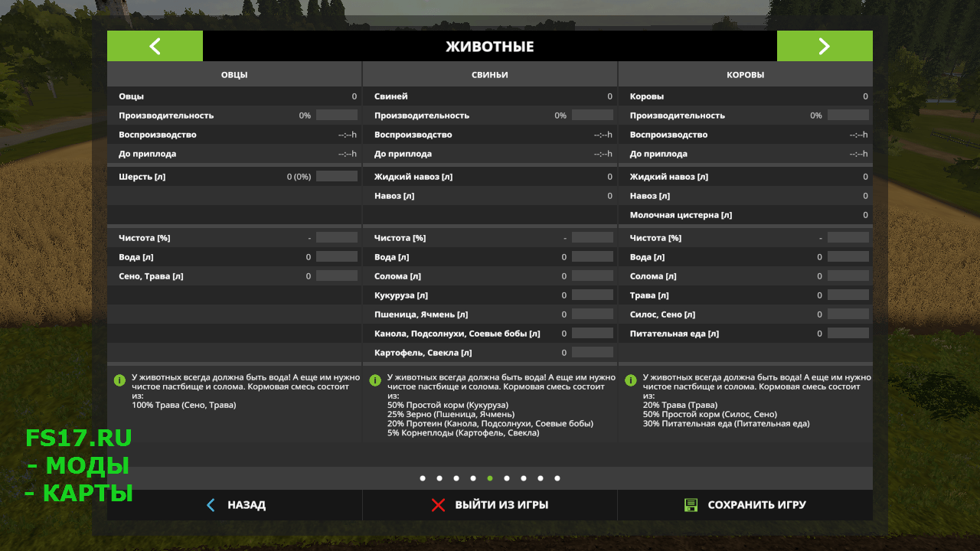Viewport: 980px width, 551px height.
Task: Click the red X quit icon
Action: pyautogui.click(x=438, y=505)
